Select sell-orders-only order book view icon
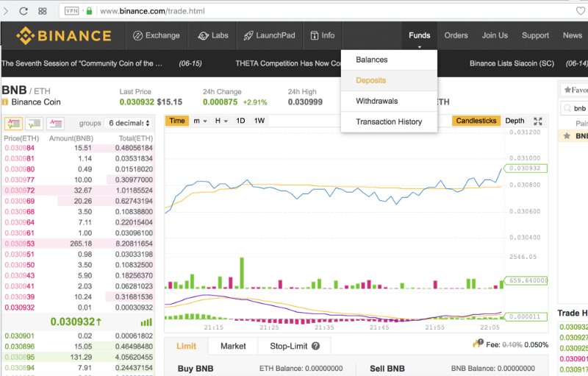588x376 pixels. click(x=56, y=123)
